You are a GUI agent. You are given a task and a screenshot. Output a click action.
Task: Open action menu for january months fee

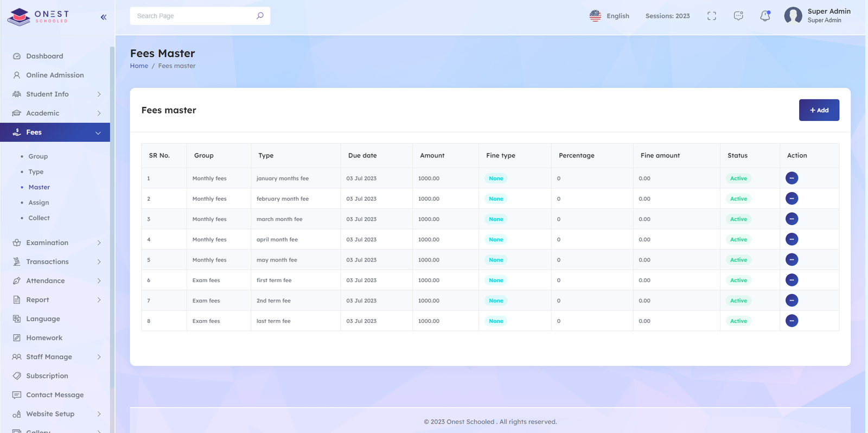(x=792, y=178)
